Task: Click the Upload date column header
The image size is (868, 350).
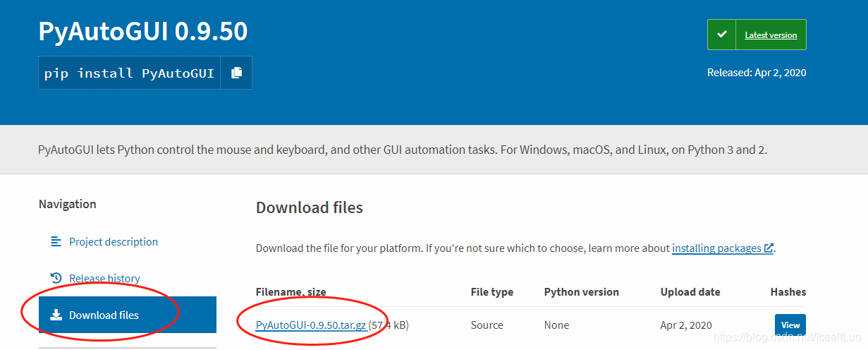Action: click(x=690, y=292)
